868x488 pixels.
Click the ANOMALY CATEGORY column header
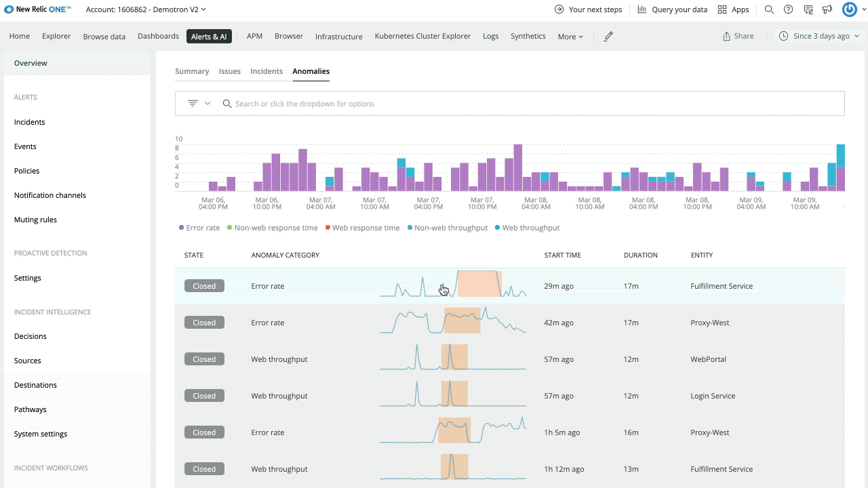tap(285, 256)
